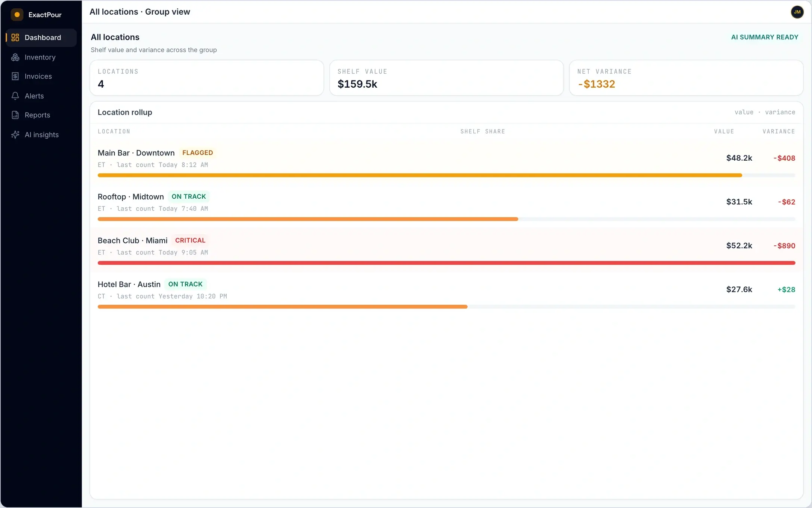Click the FLAGGED status badge
This screenshot has height=508, width=812.
(198, 153)
